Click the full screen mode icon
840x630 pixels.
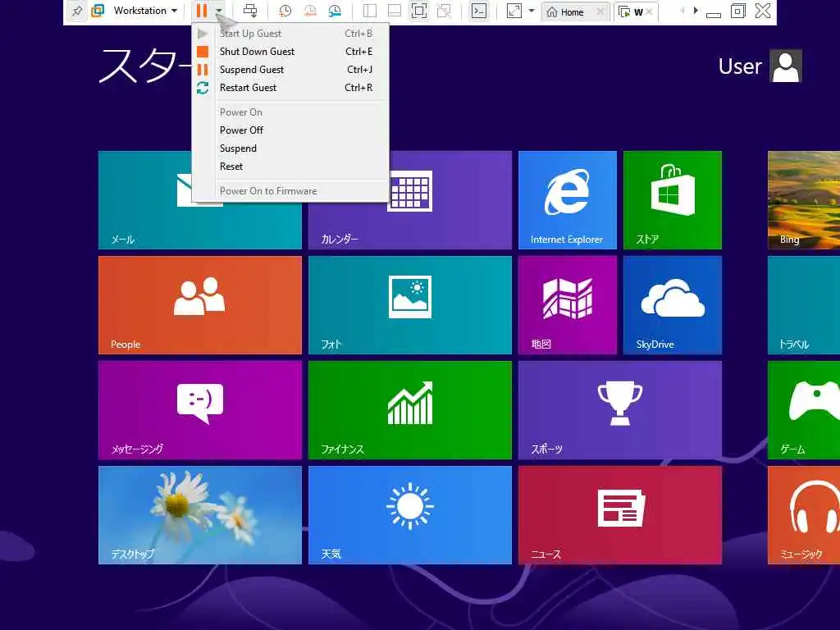pyautogui.click(x=419, y=11)
